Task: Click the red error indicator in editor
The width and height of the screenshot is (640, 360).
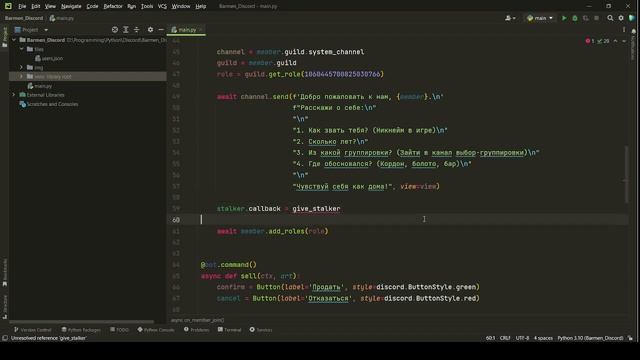Action: pyautogui.click(x=590, y=41)
